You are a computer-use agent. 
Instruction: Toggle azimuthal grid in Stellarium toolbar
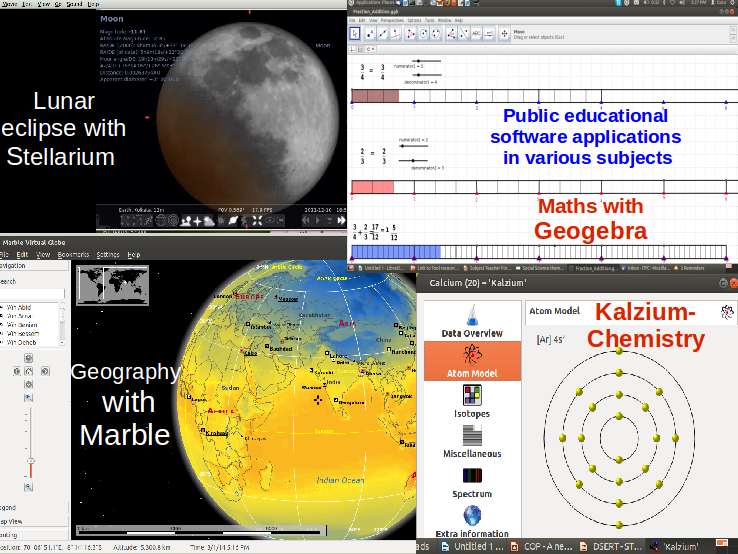point(174,220)
